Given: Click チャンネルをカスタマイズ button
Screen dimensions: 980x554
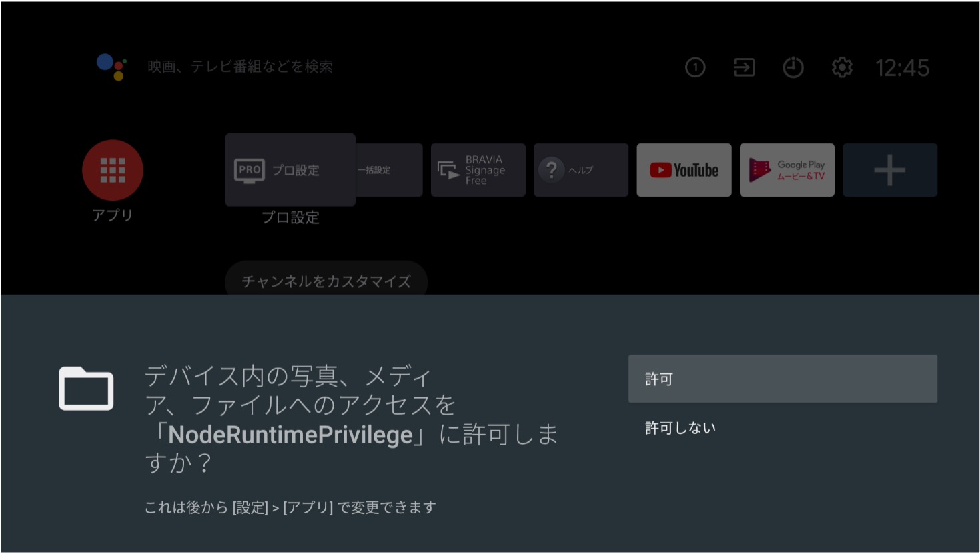Looking at the screenshot, I should pos(326,281).
